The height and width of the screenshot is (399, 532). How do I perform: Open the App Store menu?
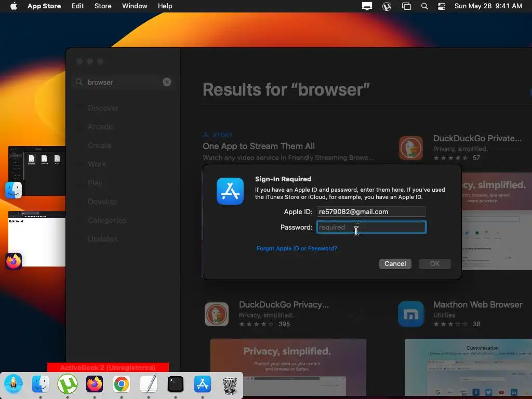coord(44,6)
